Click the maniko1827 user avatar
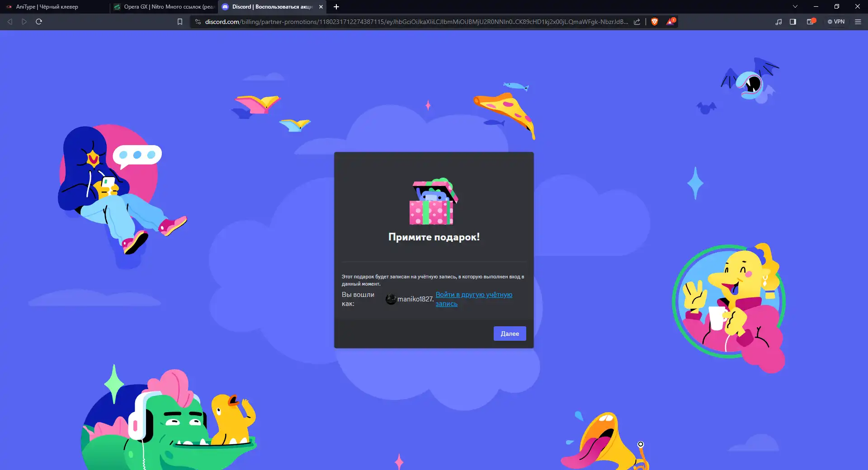 point(391,299)
